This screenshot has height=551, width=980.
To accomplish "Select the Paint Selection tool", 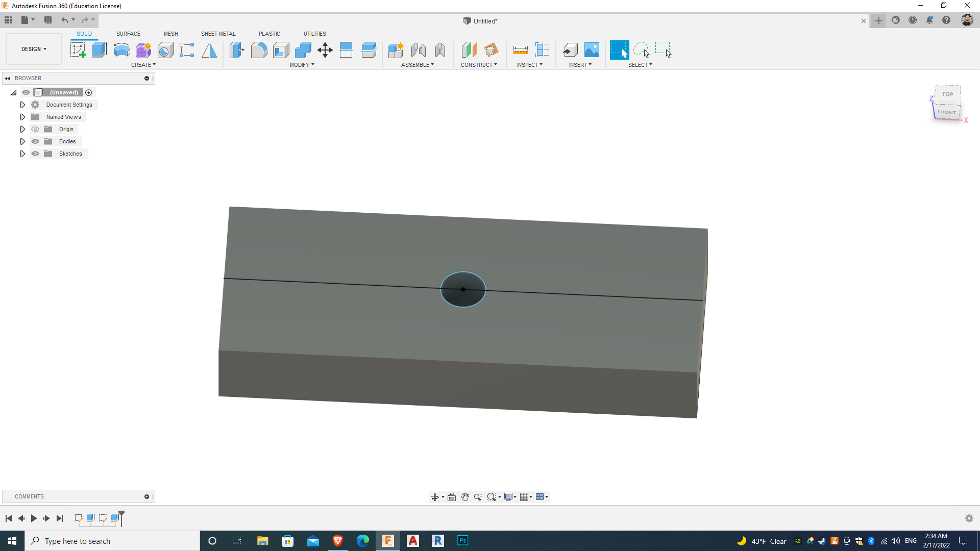I will (x=663, y=50).
